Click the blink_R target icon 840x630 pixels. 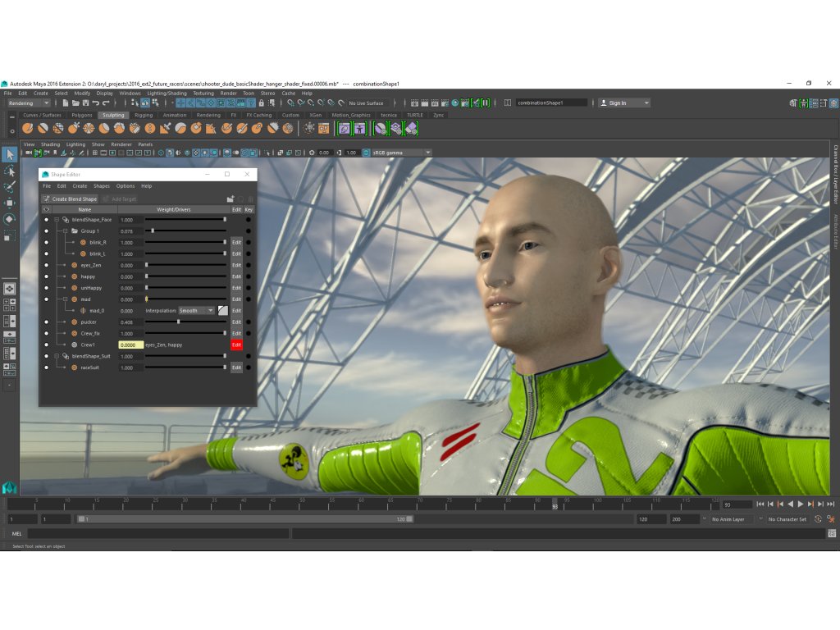pyautogui.click(x=84, y=243)
